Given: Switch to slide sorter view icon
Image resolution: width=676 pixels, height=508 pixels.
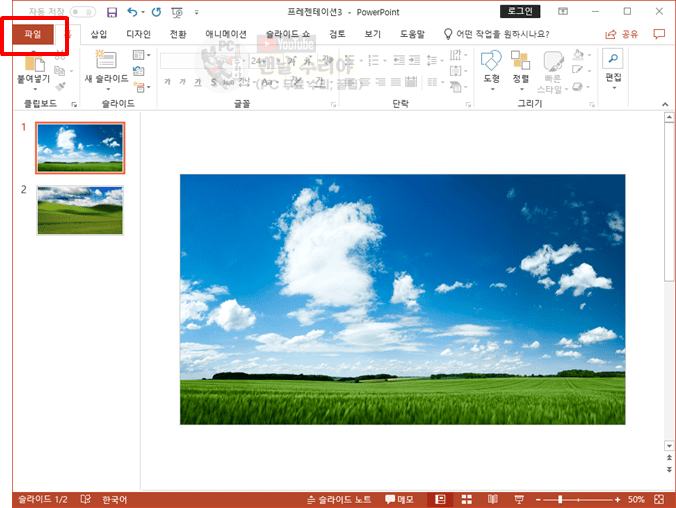Looking at the screenshot, I should click(x=465, y=499).
